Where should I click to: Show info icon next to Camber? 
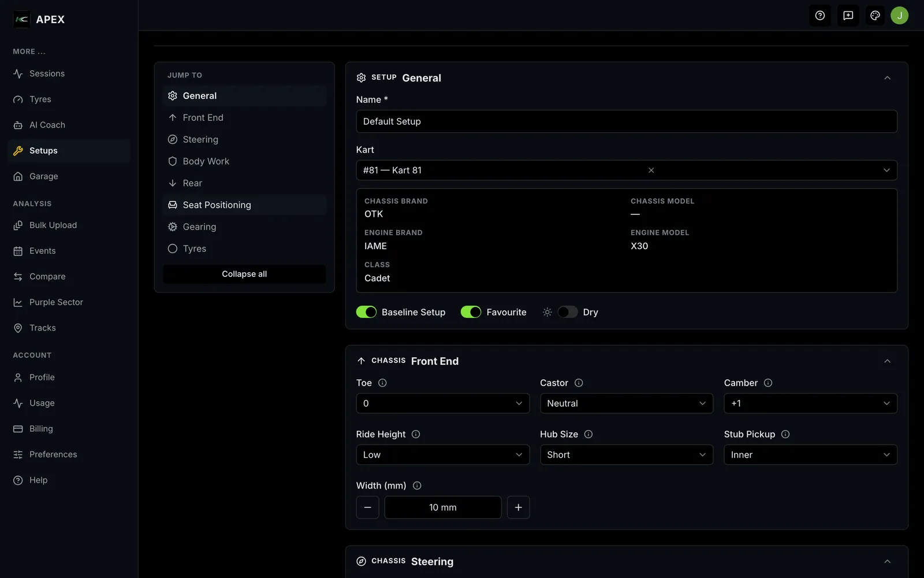tap(768, 383)
